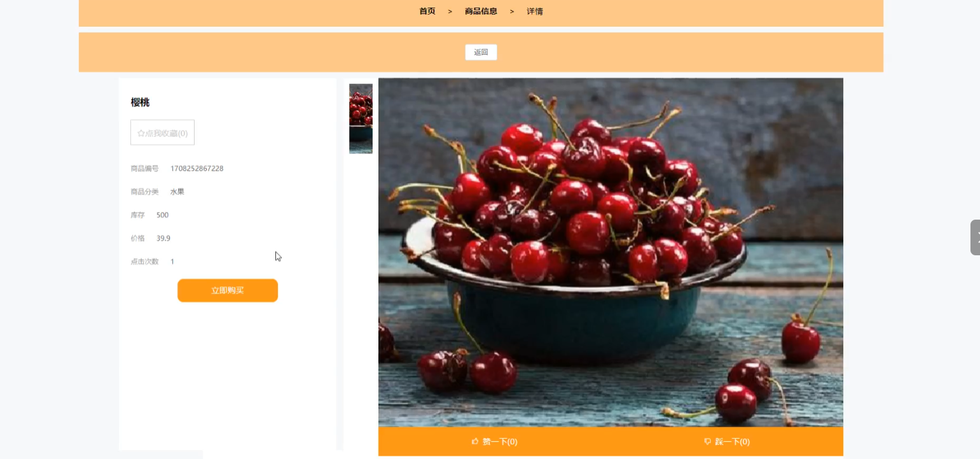Click the product title 樱桃
The height and width of the screenshot is (459, 980).
pyautogui.click(x=140, y=102)
